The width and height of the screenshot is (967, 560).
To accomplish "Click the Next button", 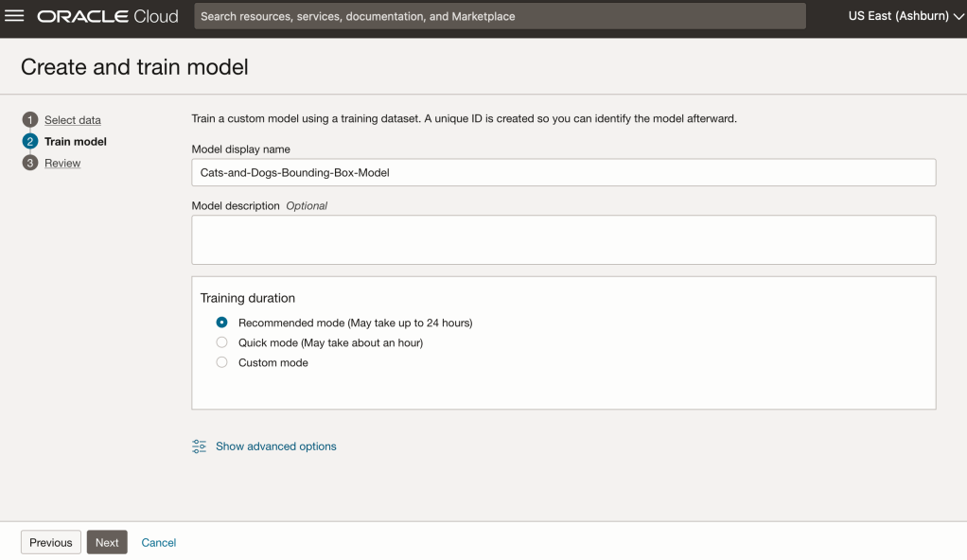I will tap(107, 542).
